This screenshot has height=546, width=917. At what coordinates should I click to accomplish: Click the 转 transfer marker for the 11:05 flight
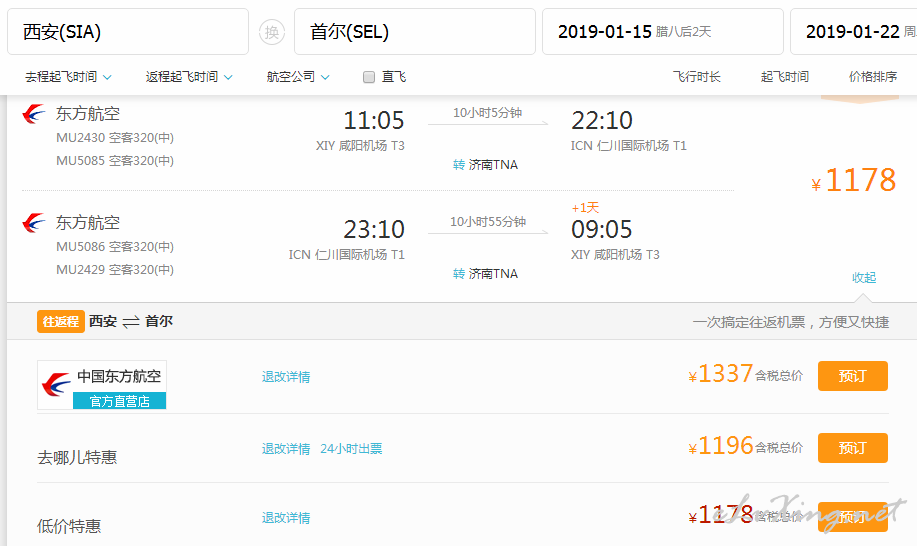[x=458, y=165]
